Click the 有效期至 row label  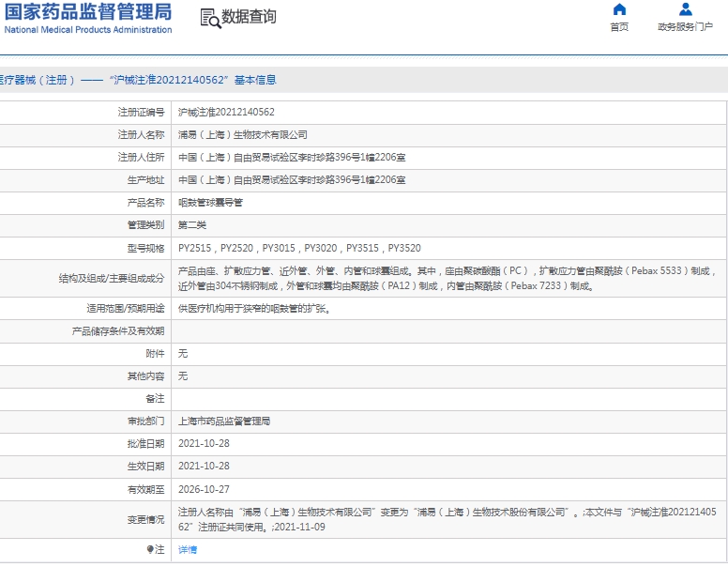[x=145, y=489]
